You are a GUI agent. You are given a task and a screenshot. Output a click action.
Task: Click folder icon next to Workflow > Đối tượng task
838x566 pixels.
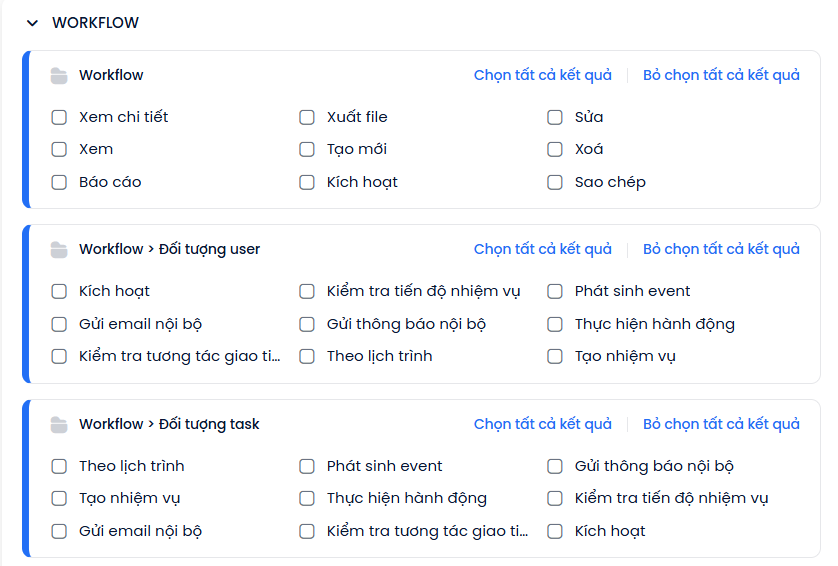[x=59, y=425]
